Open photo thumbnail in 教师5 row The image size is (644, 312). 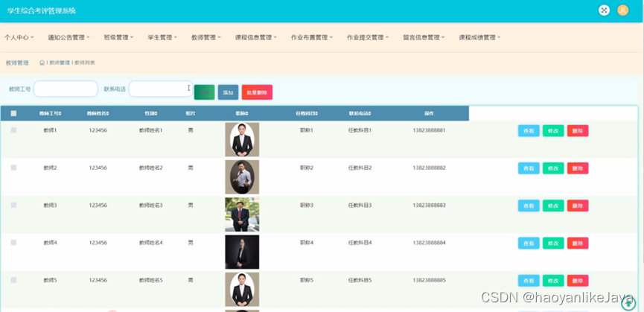pyautogui.click(x=242, y=290)
